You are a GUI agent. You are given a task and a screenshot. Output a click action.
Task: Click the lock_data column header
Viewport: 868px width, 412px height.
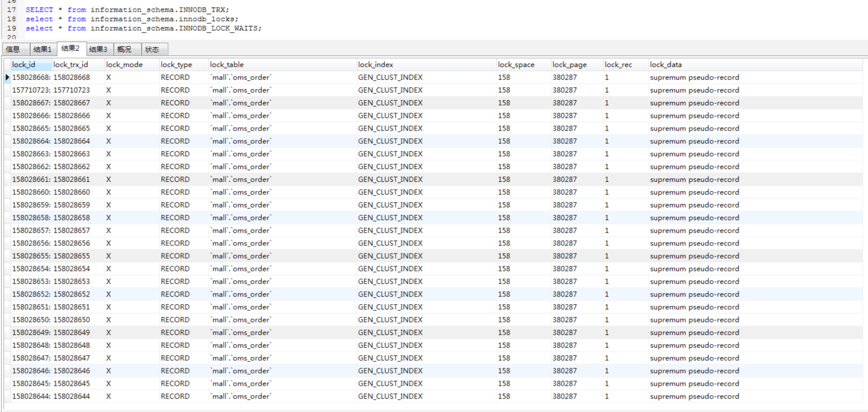coord(666,65)
